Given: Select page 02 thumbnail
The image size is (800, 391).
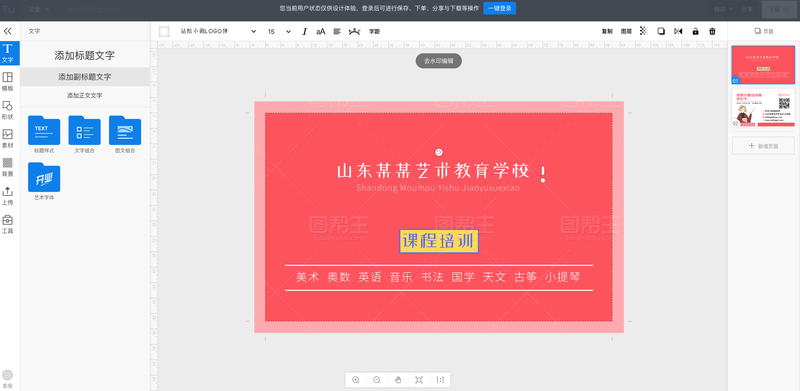Looking at the screenshot, I should tap(763, 108).
